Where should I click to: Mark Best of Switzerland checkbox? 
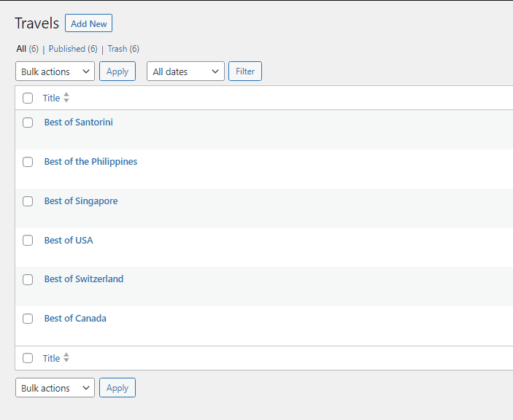[x=28, y=279]
